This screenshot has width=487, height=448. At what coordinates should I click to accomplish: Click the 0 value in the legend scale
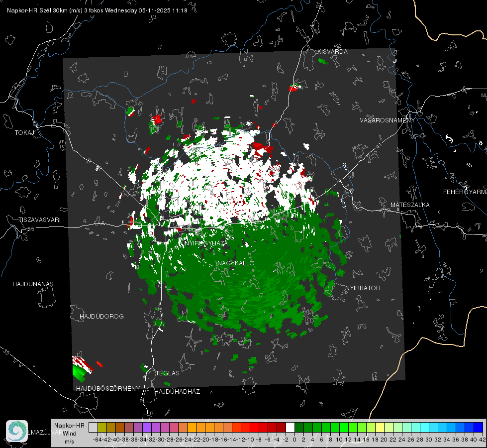(294, 440)
